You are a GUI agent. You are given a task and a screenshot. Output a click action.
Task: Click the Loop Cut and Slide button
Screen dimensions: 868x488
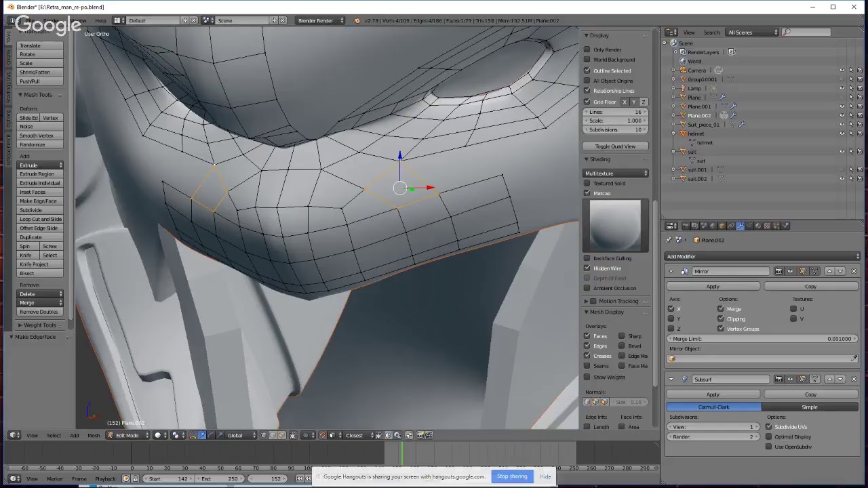[x=40, y=219]
